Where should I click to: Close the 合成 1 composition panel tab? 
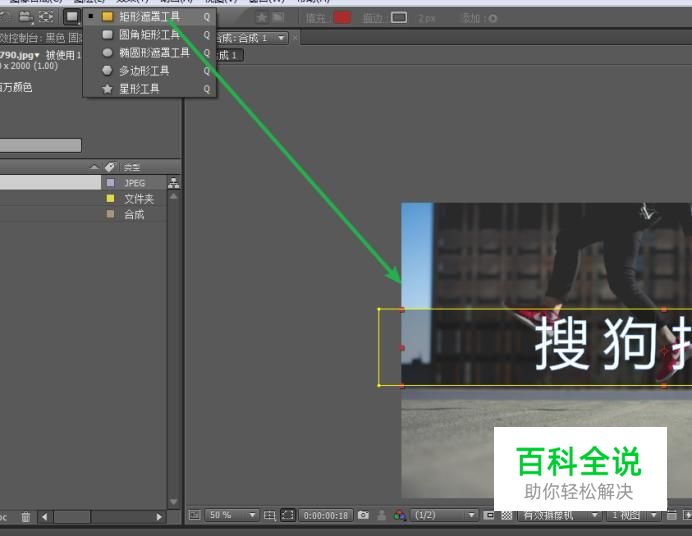[295, 38]
